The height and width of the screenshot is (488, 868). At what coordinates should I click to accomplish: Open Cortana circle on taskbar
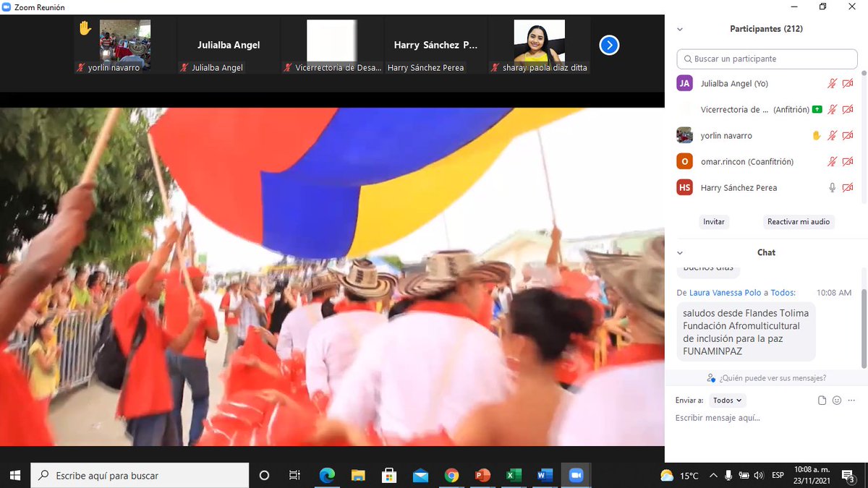(x=264, y=475)
